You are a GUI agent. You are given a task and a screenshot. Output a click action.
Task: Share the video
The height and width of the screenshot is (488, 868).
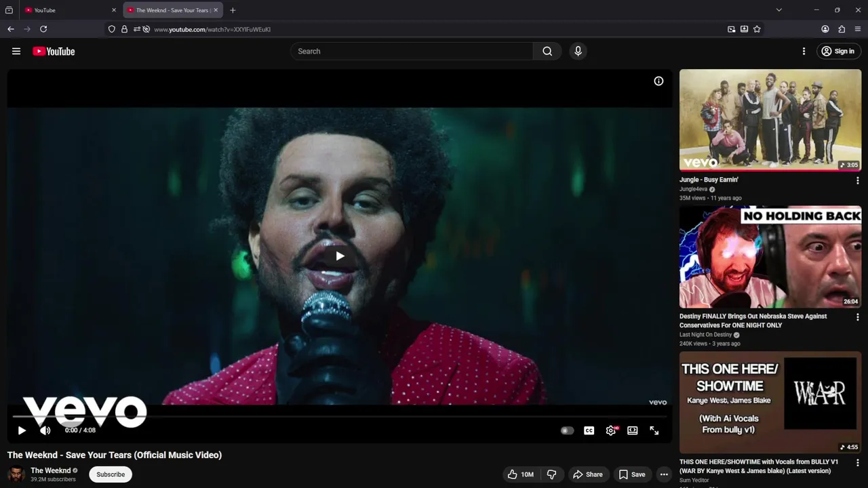(587, 474)
